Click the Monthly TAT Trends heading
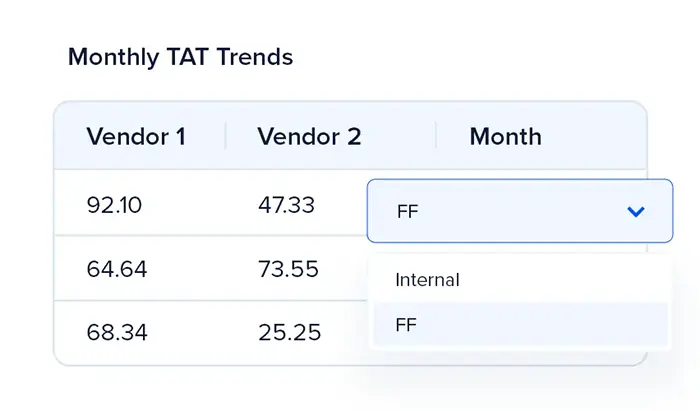 pos(180,57)
